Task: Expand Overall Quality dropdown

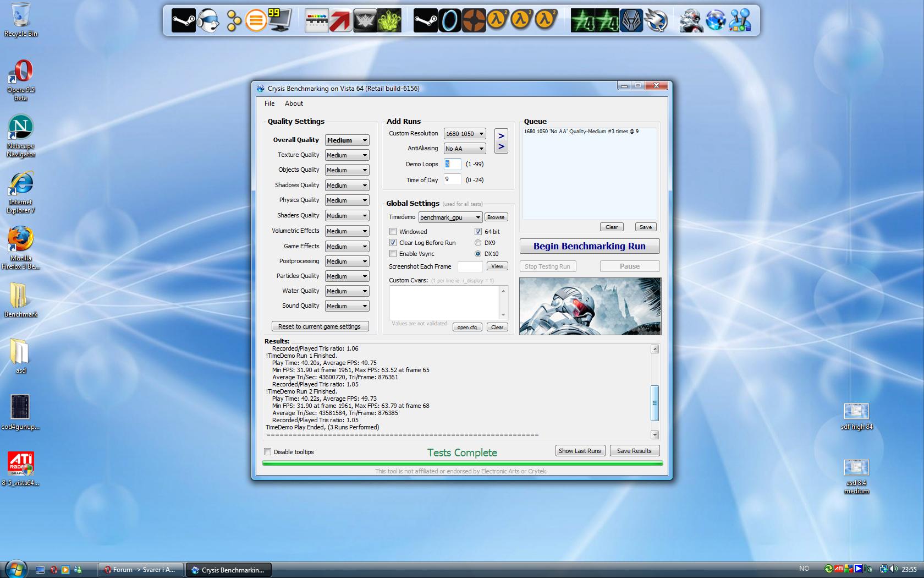Action: coord(347,140)
